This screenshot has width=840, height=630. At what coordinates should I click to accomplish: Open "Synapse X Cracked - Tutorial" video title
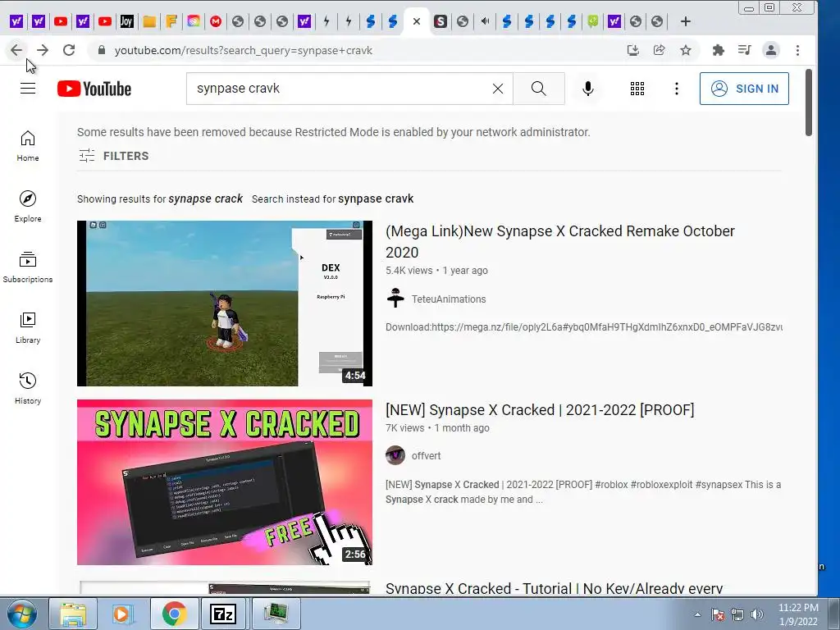click(554, 587)
